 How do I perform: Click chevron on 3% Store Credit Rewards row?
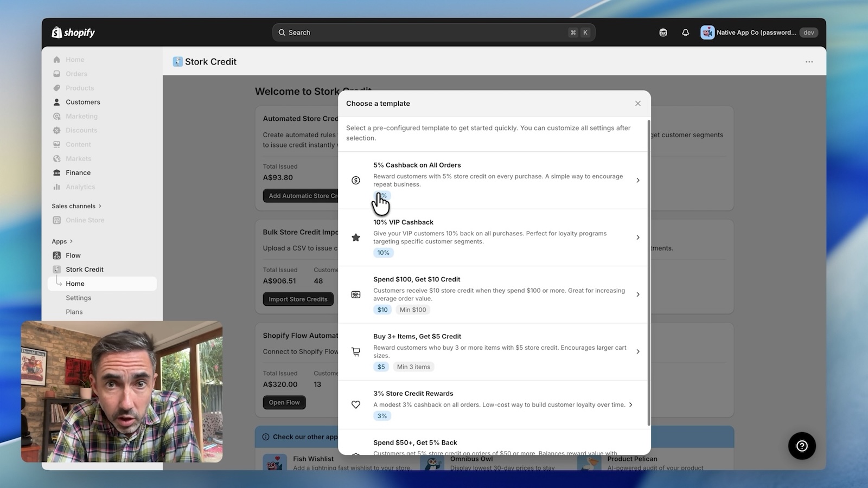coord(630,404)
